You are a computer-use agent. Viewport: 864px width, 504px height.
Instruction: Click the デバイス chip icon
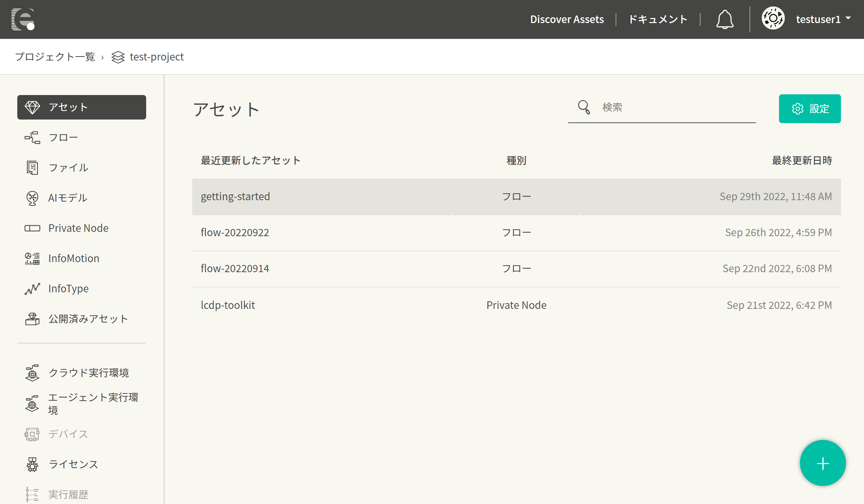[32, 434]
